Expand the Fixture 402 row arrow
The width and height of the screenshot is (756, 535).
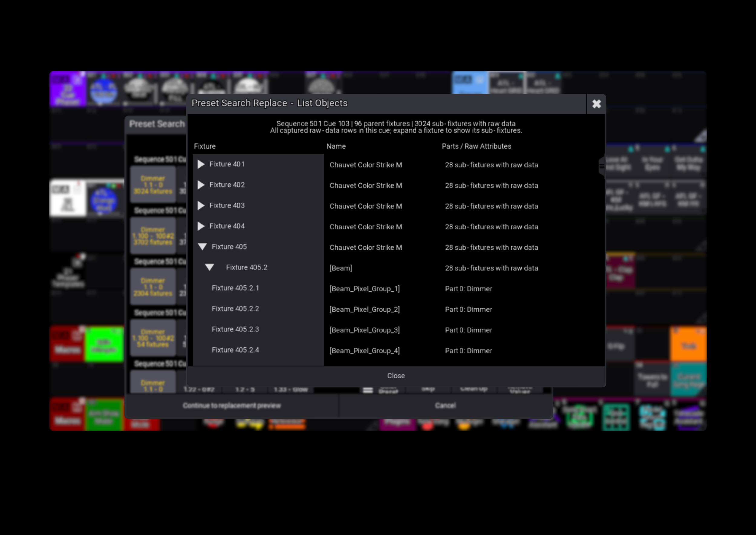point(201,185)
